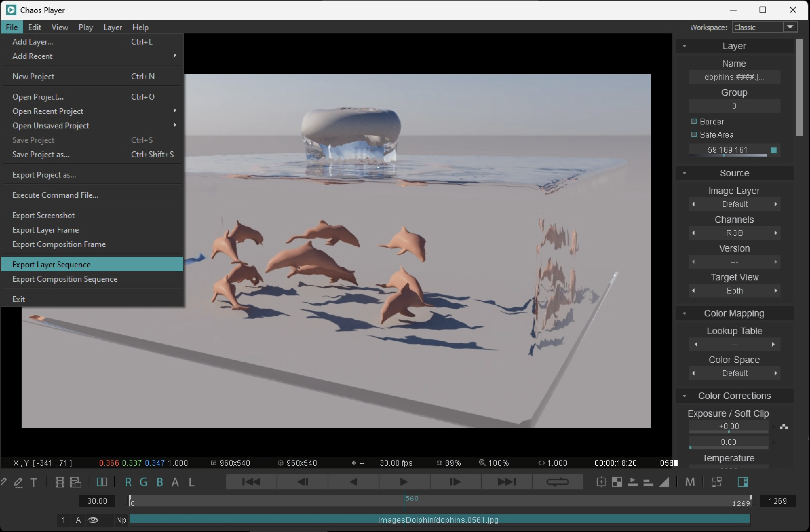
Task: Toggle the loop playback button
Action: click(x=557, y=482)
